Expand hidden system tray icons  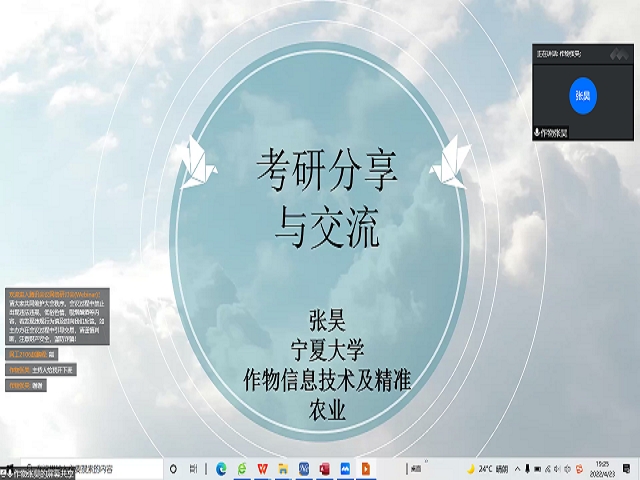tap(518, 469)
